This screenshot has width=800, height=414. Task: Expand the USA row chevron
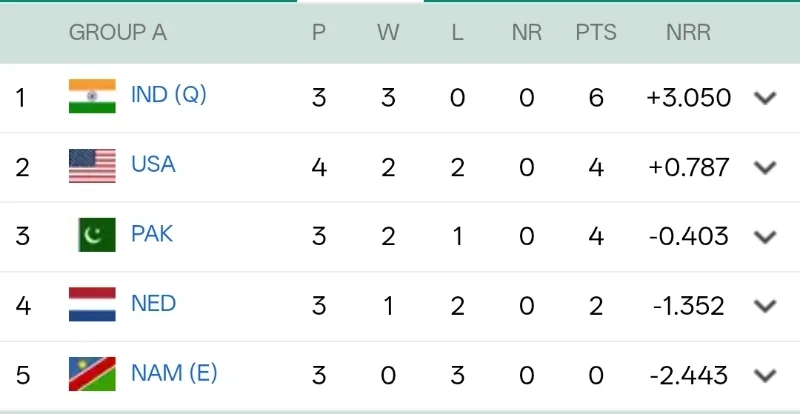click(x=765, y=167)
